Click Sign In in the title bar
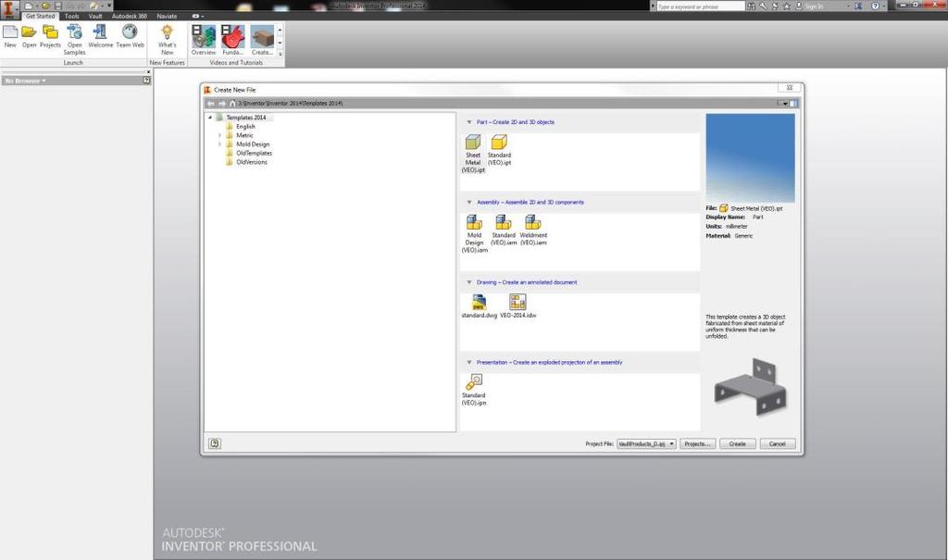 point(814,6)
